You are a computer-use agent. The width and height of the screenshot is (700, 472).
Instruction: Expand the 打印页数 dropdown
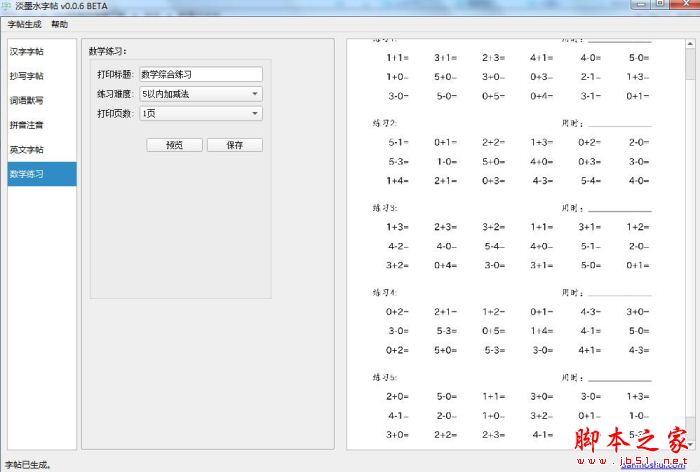pyautogui.click(x=201, y=113)
